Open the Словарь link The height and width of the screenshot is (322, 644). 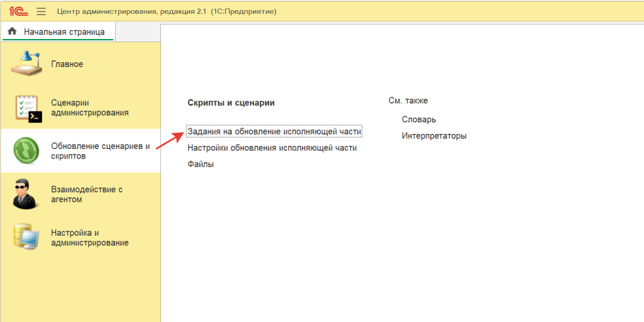click(418, 119)
